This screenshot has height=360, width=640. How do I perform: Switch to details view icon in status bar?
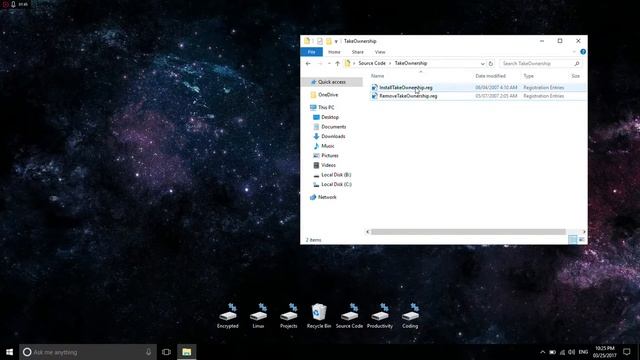(x=573, y=240)
